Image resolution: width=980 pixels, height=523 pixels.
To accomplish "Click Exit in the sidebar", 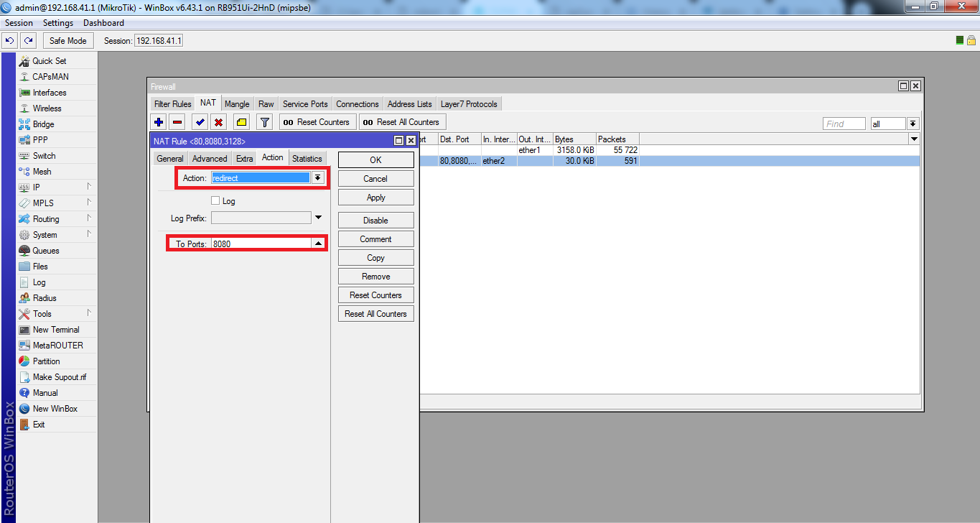I will point(39,425).
